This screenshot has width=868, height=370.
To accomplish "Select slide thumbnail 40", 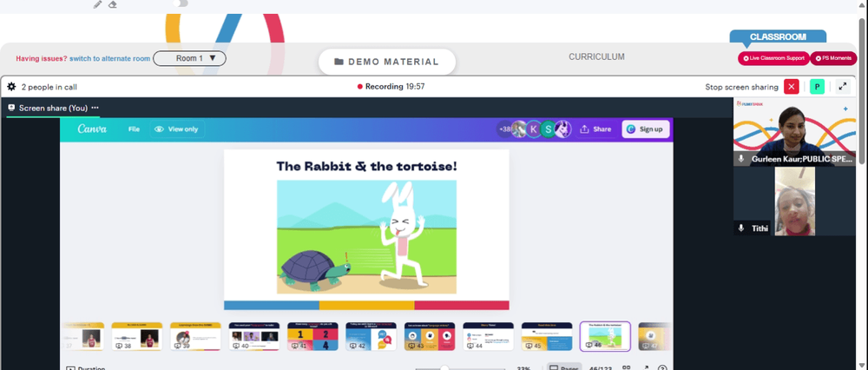I will click(x=254, y=336).
